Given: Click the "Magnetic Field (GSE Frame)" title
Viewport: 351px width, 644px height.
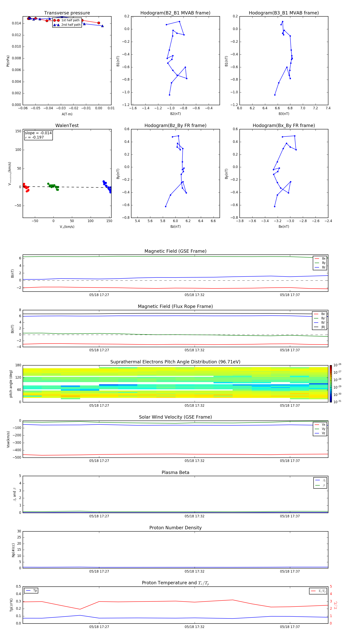Looking at the screenshot, I should coord(175,251).
